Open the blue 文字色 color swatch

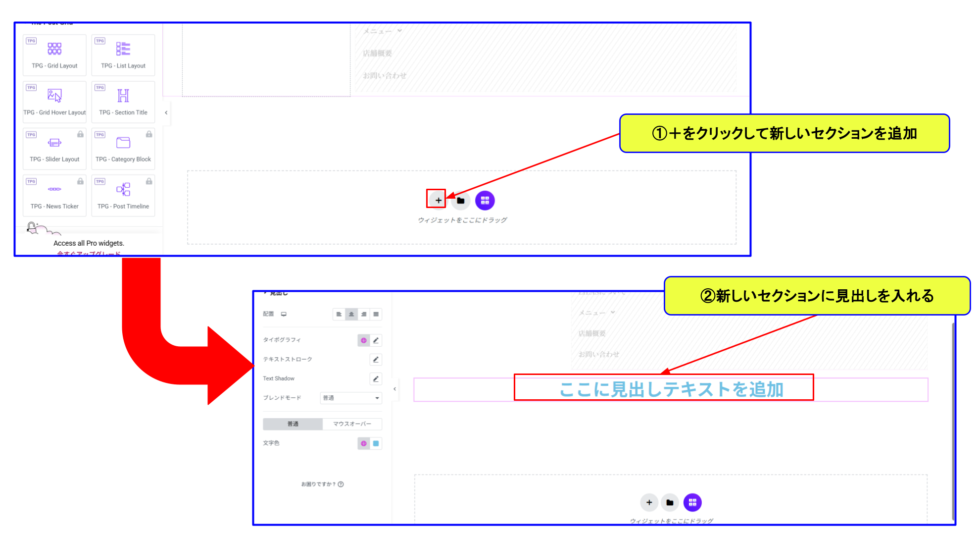[x=376, y=443]
